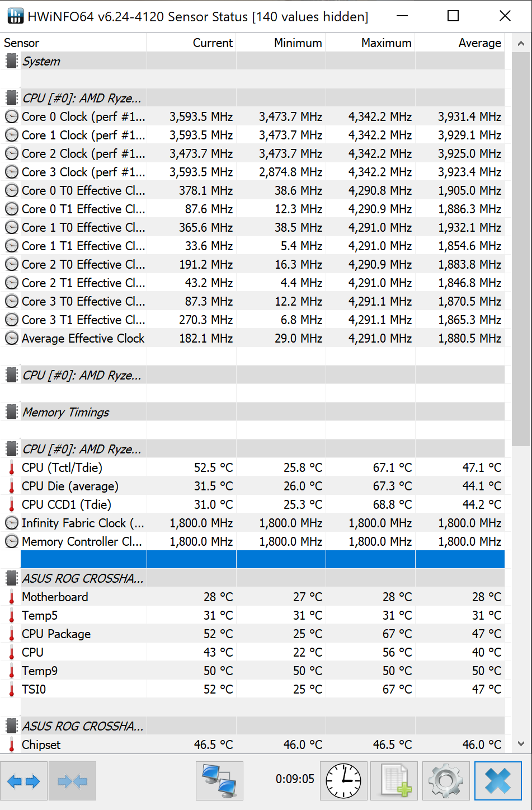Select the CPU (Tctl/Tdie) temperature row
Screen dimensions: 532x810
tap(62, 468)
